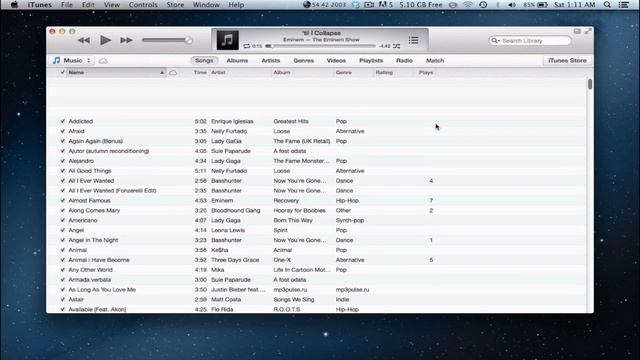Uncheck the Addicted song checkbox
640x360 pixels.
tap(62, 121)
